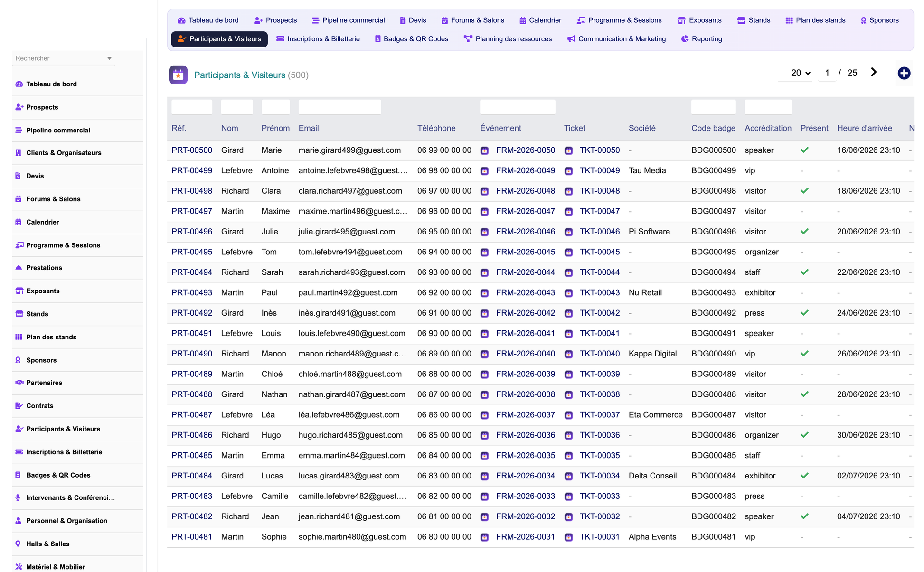This screenshot has width=924, height=572.
Task: Click Exposants sidebar shop icon
Action: pyautogui.click(x=19, y=291)
